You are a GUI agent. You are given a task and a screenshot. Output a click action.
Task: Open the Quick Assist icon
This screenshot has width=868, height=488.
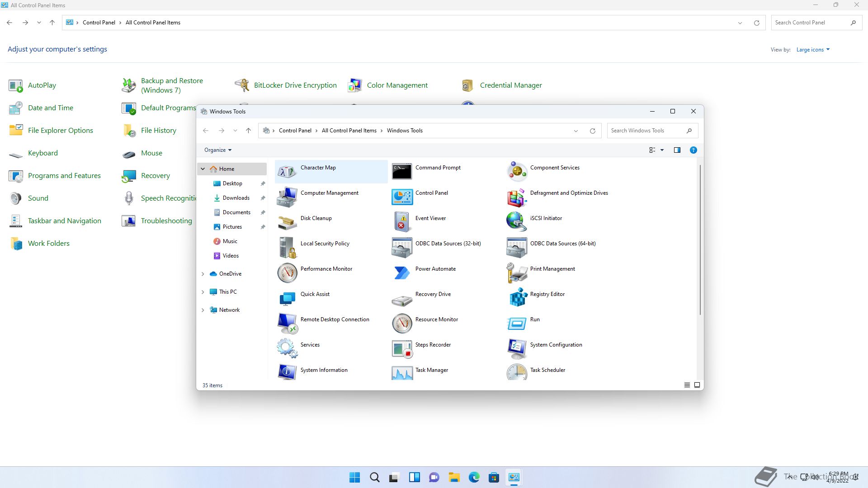click(287, 298)
